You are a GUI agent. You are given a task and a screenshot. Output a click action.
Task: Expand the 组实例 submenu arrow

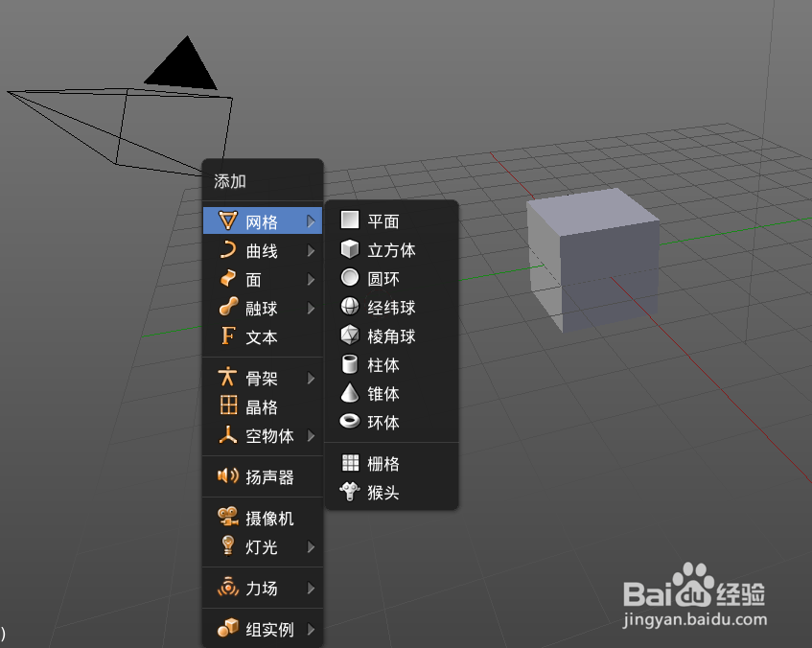311,629
